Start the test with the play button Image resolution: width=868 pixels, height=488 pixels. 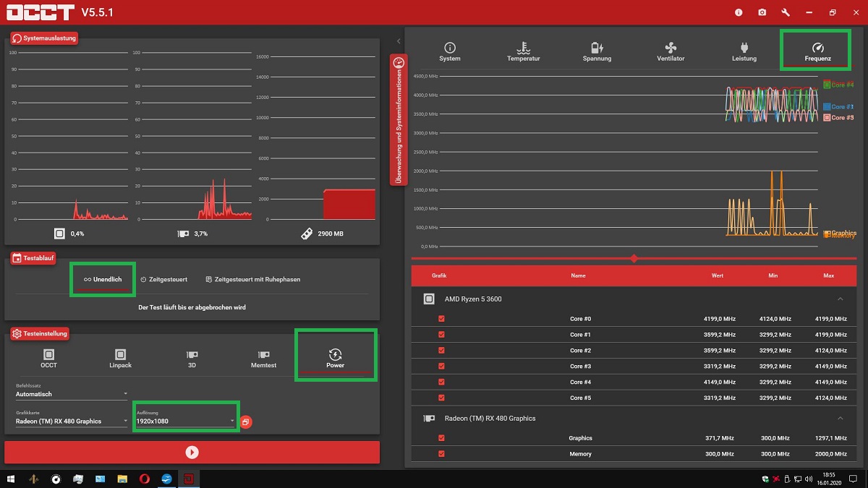pyautogui.click(x=192, y=452)
